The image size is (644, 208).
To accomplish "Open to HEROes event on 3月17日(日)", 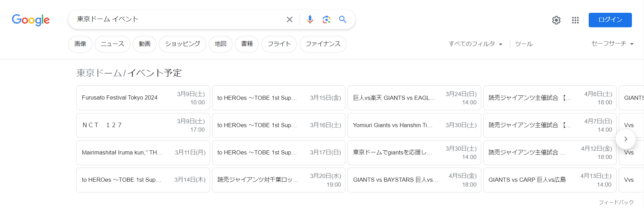I will (x=279, y=152).
